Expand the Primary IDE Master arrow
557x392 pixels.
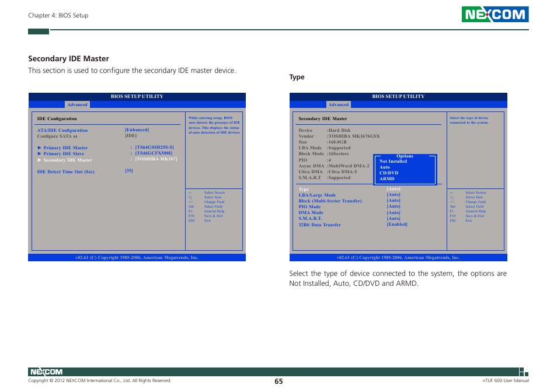coord(40,148)
